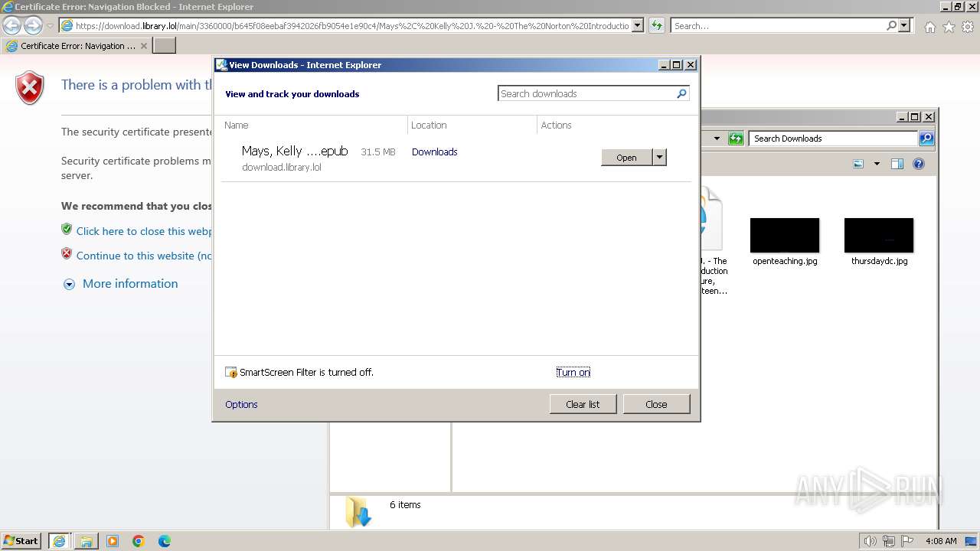Viewport: 980px width, 551px height.
Task: Click the Search downloads field in View Downloads
Action: pos(587,93)
